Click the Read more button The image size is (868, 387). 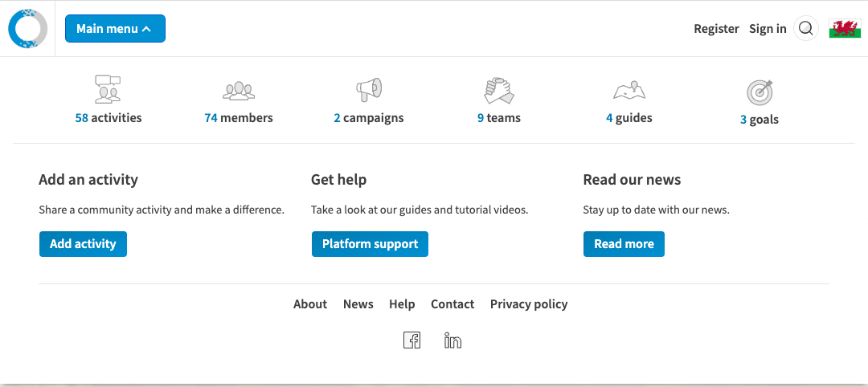[624, 244]
